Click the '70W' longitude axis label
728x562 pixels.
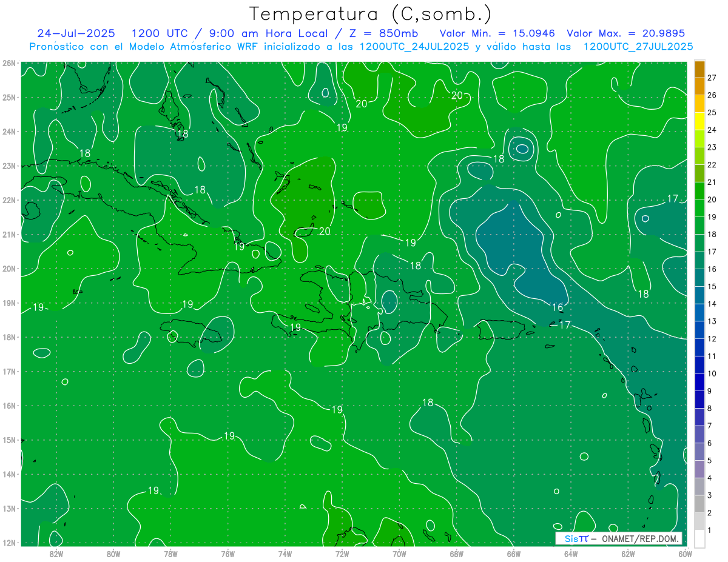pos(399,554)
